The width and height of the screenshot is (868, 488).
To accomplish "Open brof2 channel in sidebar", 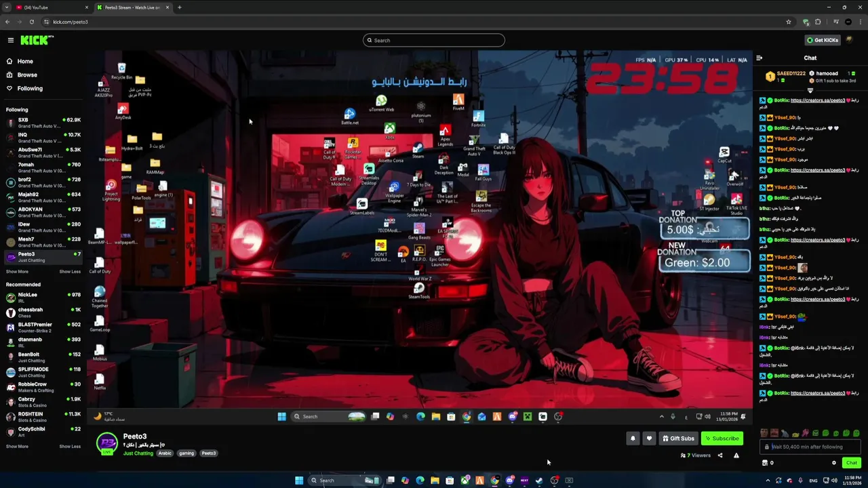I will click(43, 182).
